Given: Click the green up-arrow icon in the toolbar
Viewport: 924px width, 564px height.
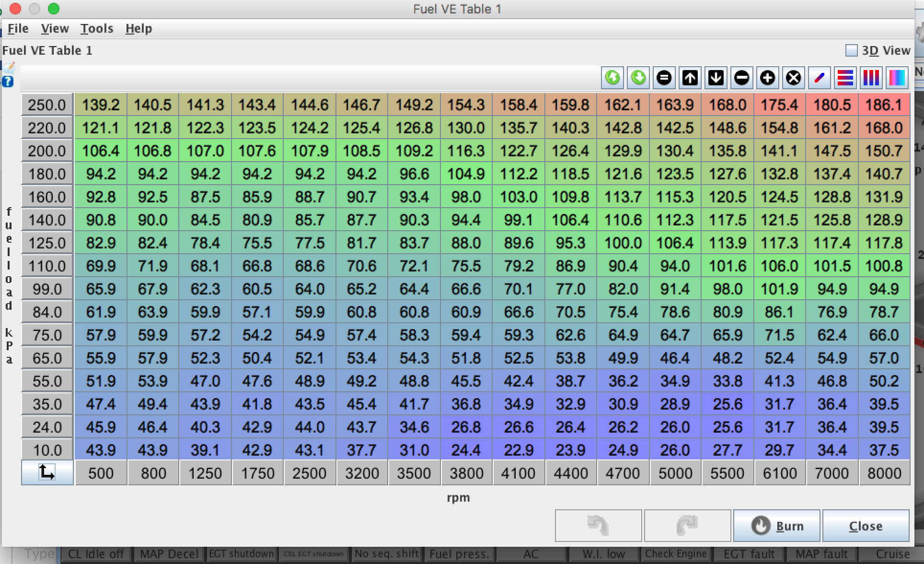Looking at the screenshot, I should point(612,78).
